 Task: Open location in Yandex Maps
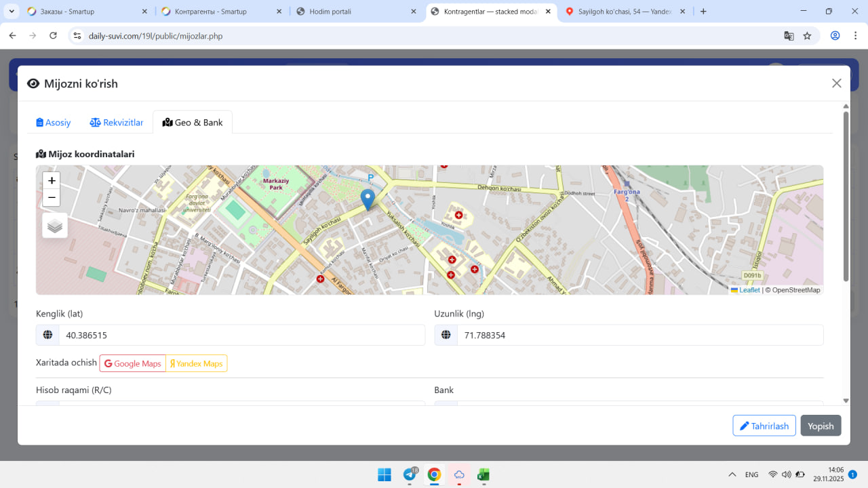tap(197, 363)
